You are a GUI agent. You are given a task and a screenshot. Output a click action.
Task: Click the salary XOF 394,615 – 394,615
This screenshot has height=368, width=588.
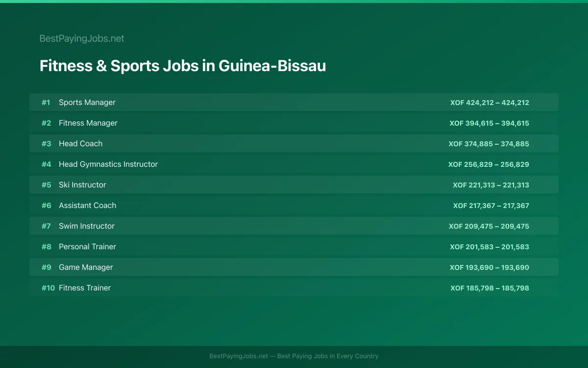tap(490, 123)
